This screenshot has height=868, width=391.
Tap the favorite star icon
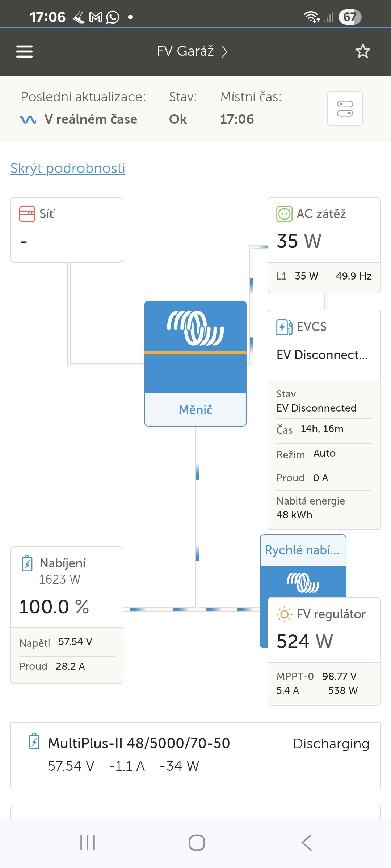(x=363, y=51)
